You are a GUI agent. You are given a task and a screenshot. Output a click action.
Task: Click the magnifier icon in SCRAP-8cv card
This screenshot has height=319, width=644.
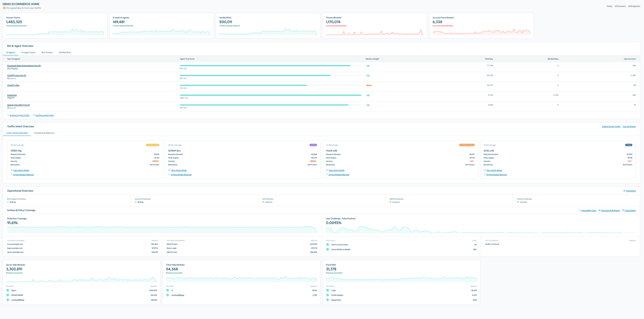pos(169,174)
